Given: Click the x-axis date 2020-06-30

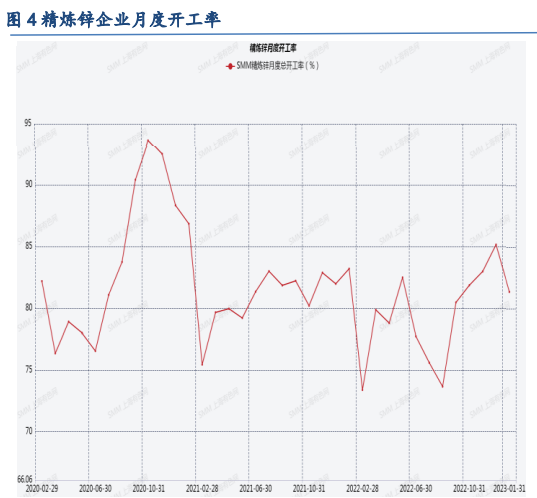Looking at the screenshot, I should point(95,488).
